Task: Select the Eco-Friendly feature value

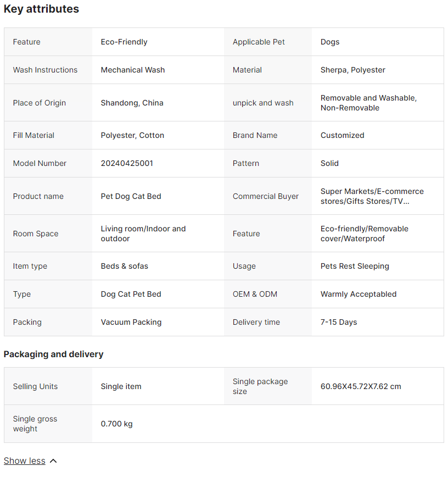Action: pos(124,42)
